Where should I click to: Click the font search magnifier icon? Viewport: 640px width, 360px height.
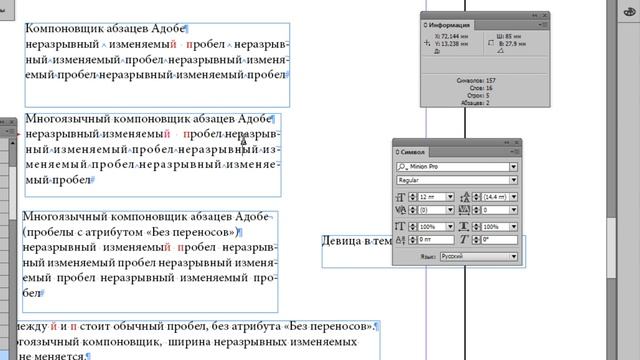(402, 167)
